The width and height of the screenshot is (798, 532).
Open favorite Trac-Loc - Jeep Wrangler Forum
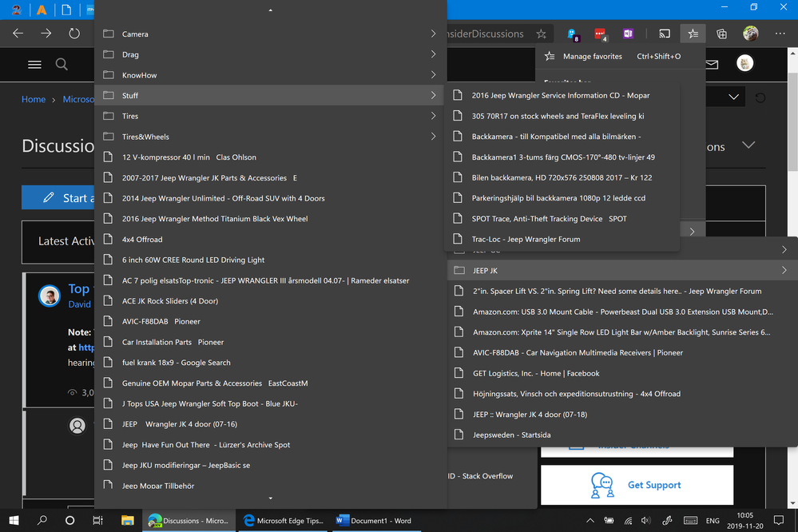pos(562,240)
